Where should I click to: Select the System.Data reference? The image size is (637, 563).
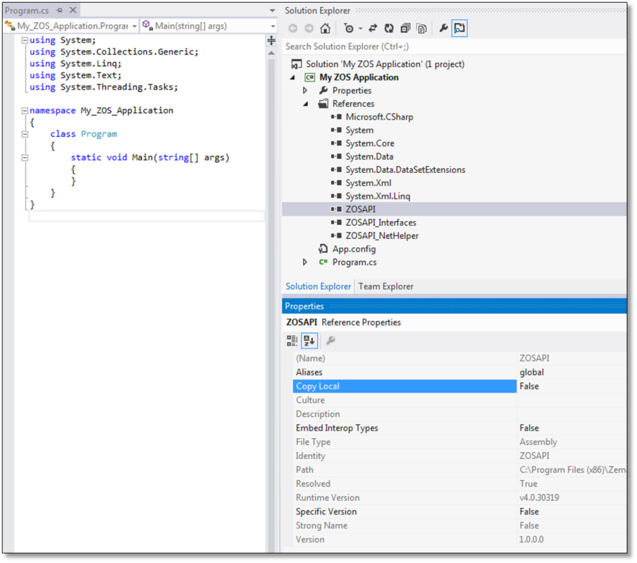tap(369, 157)
